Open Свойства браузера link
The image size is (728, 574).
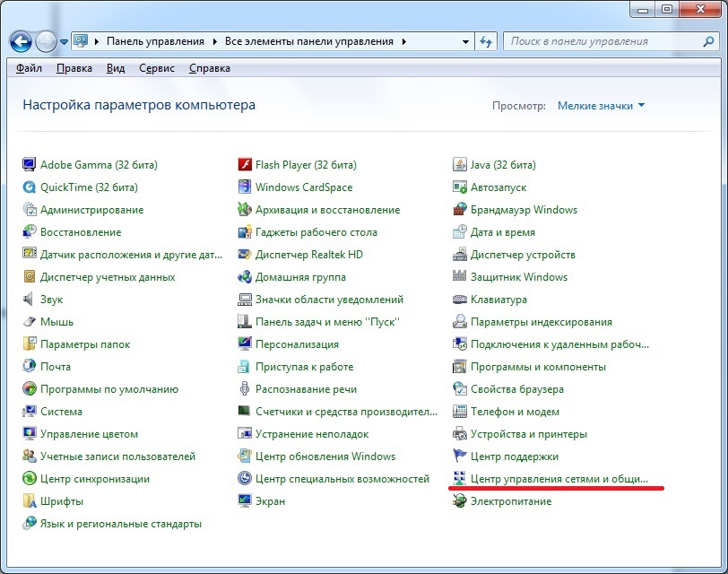[x=517, y=389]
